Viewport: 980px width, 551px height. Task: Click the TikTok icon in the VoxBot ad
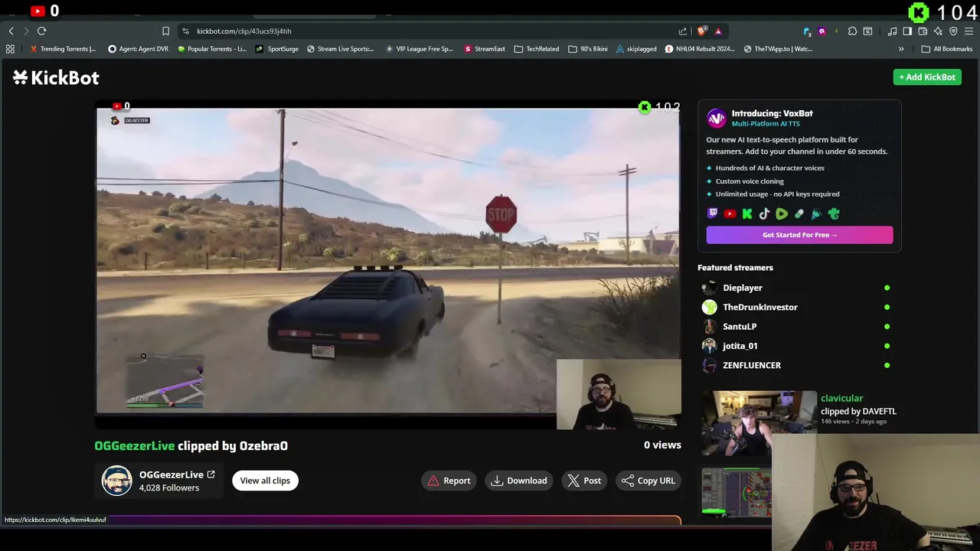[764, 214]
